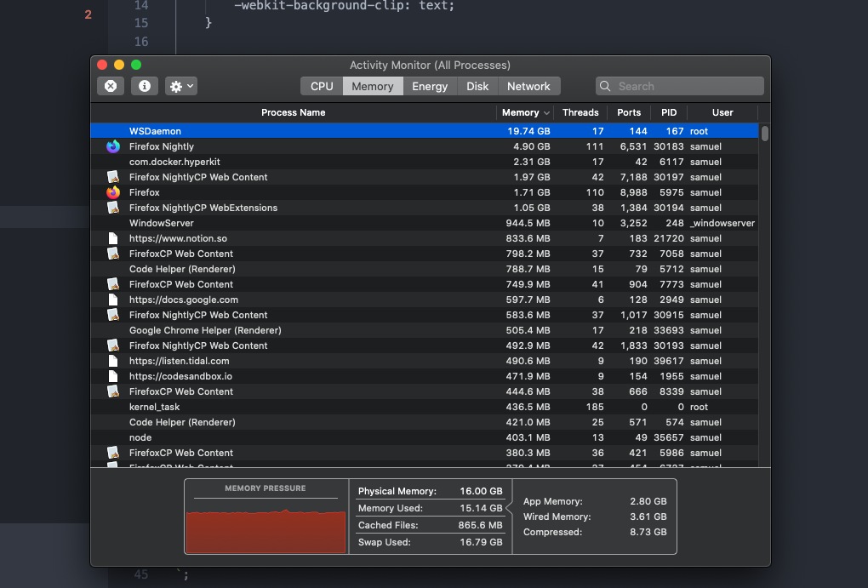Select the kernel_task process
The image size is (868, 588).
click(x=425, y=407)
